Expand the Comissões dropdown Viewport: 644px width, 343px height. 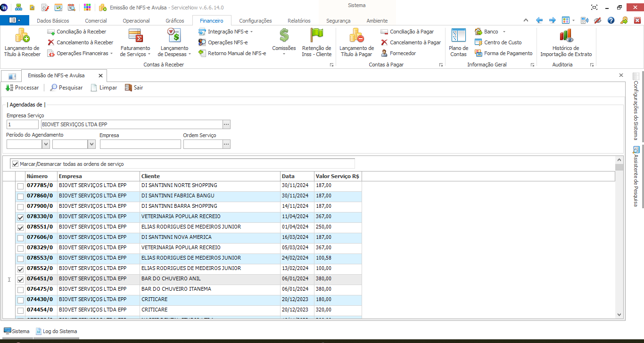tap(284, 53)
